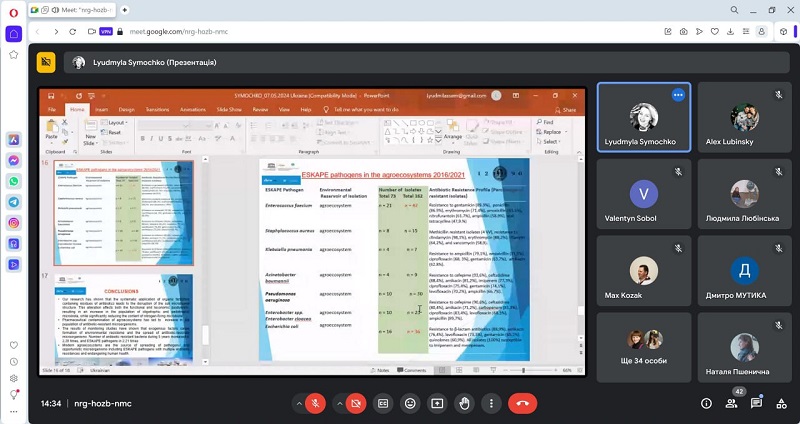Open Opera settings gear in sidebar
Viewport: 800px width, 424px height.
pos(14,378)
